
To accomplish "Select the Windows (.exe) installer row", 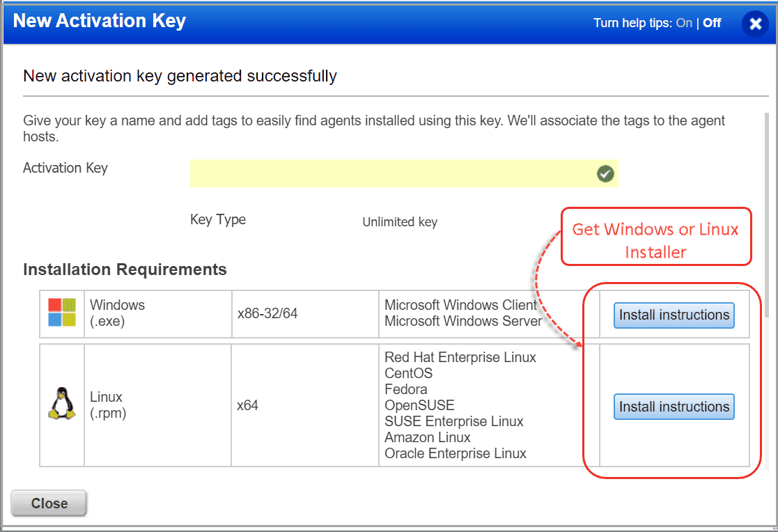I will (209, 313).
